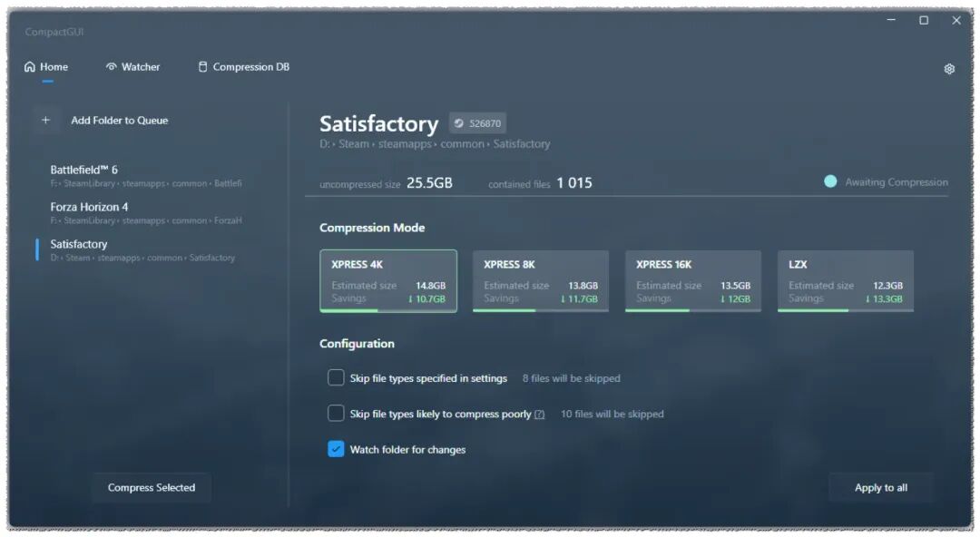
Task: Click the D: Steam steamapps common Satisfactory path under the title
Action: point(435,144)
